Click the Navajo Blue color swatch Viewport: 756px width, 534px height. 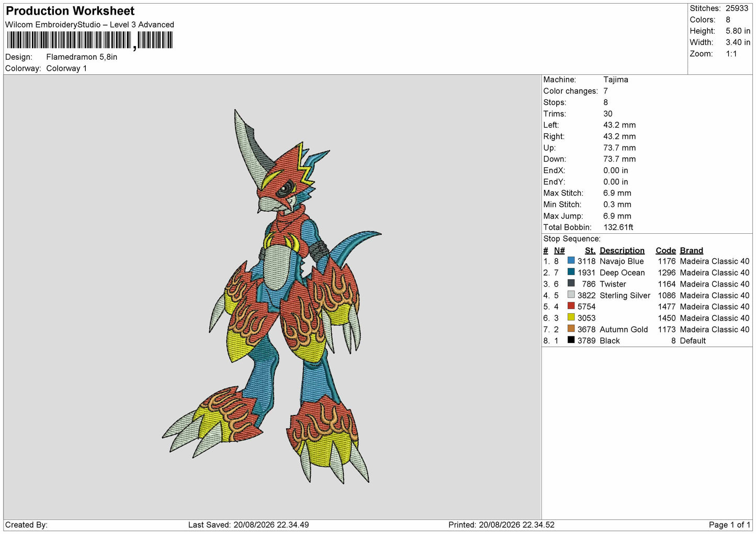pyautogui.click(x=571, y=260)
